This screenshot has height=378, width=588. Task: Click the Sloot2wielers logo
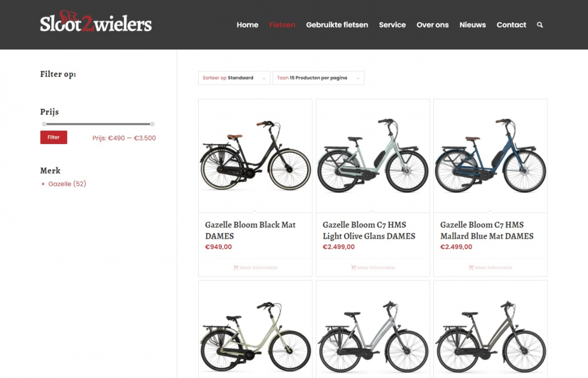point(96,22)
